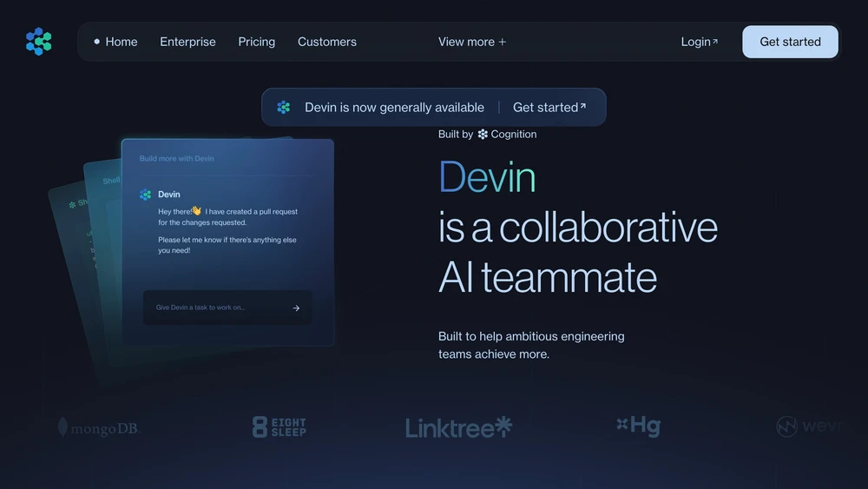This screenshot has height=489, width=868.
Task: Click the Eight Sleep customer logo
Action: tap(279, 427)
